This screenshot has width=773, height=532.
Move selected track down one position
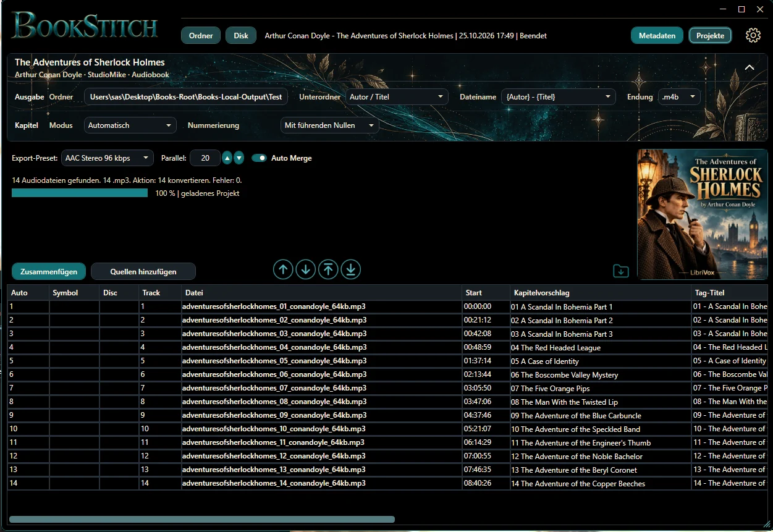pyautogui.click(x=305, y=269)
